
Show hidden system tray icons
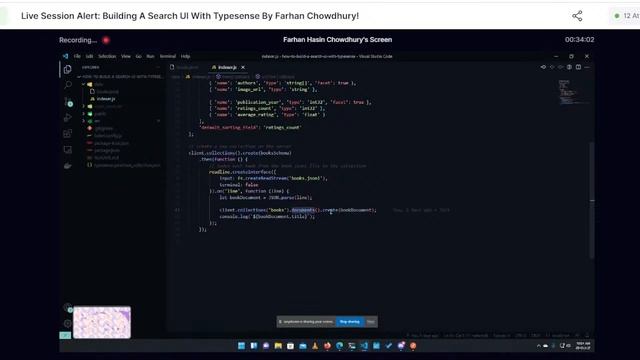pyautogui.click(x=539, y=346)
